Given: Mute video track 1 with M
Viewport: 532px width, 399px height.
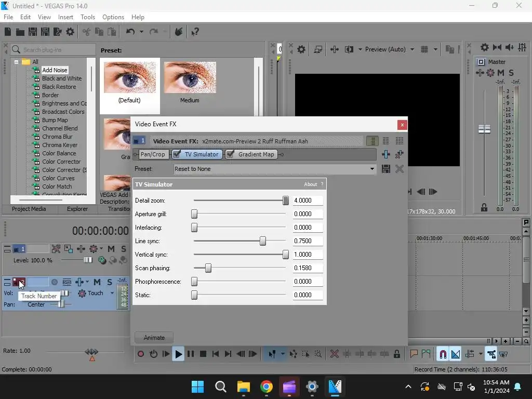Looking at the screenshot, I should click(x=111, y=249).
